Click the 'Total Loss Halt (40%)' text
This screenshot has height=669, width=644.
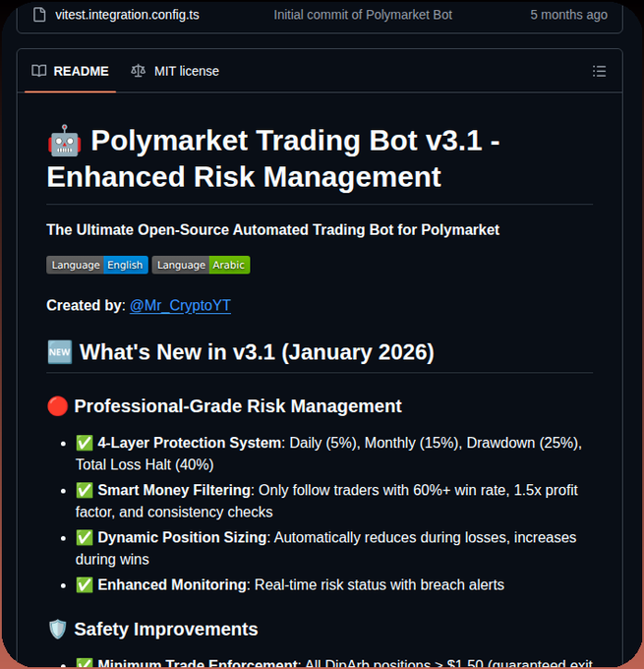145,464
